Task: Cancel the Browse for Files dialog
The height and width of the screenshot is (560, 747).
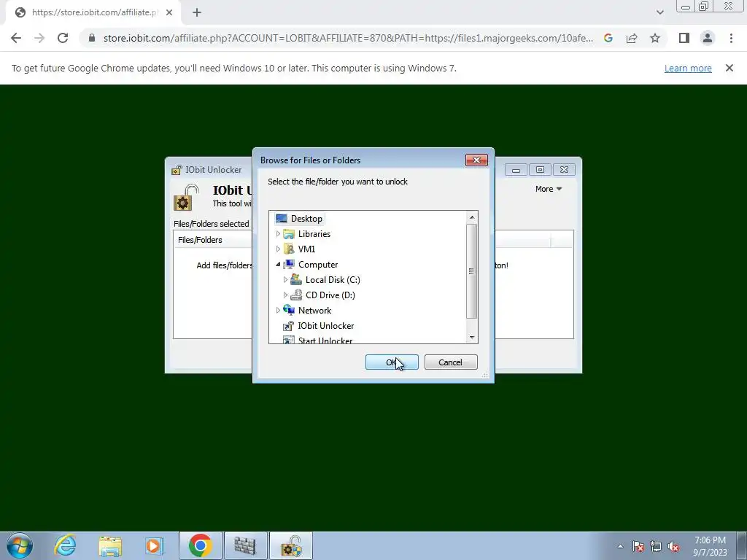Action: [451, 362]
